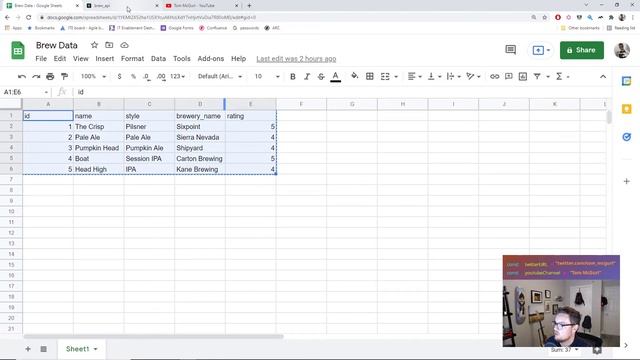Open the Borders tool
The image size is (640, 360).
pyautogui.click(x=370, y=76)
